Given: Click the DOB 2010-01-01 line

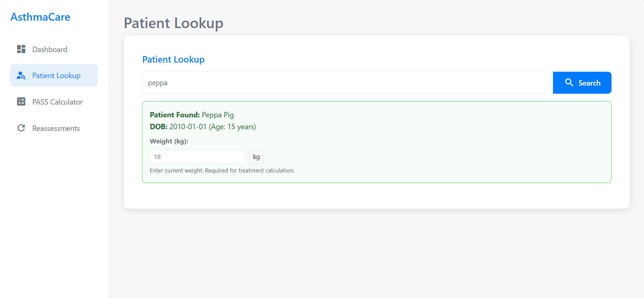Looking at the screenshot, I should (203, 127).
